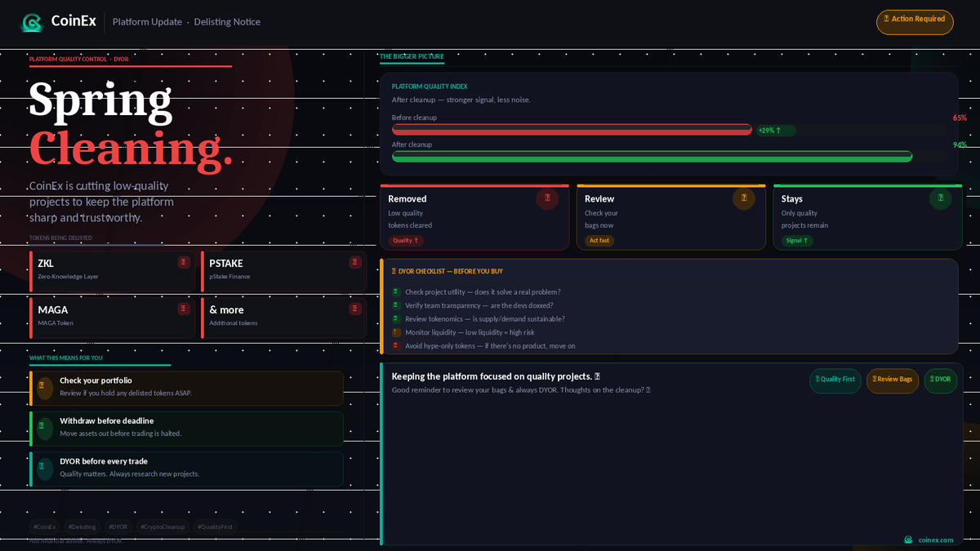The height and width of the screenshot is (551, 980).
Task: Click the #Delisting hashtag
Action: pyautogui.click(x=82, y=527)
